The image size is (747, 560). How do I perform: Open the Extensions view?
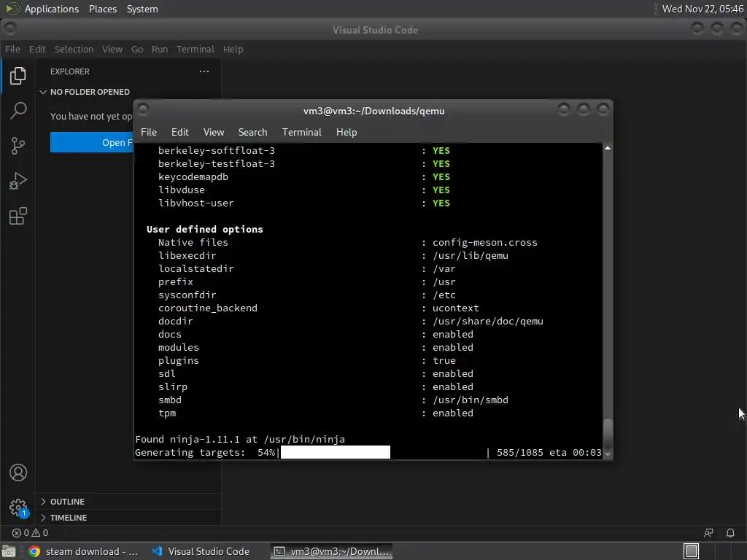pyautogui.click(x=18, y=216)
